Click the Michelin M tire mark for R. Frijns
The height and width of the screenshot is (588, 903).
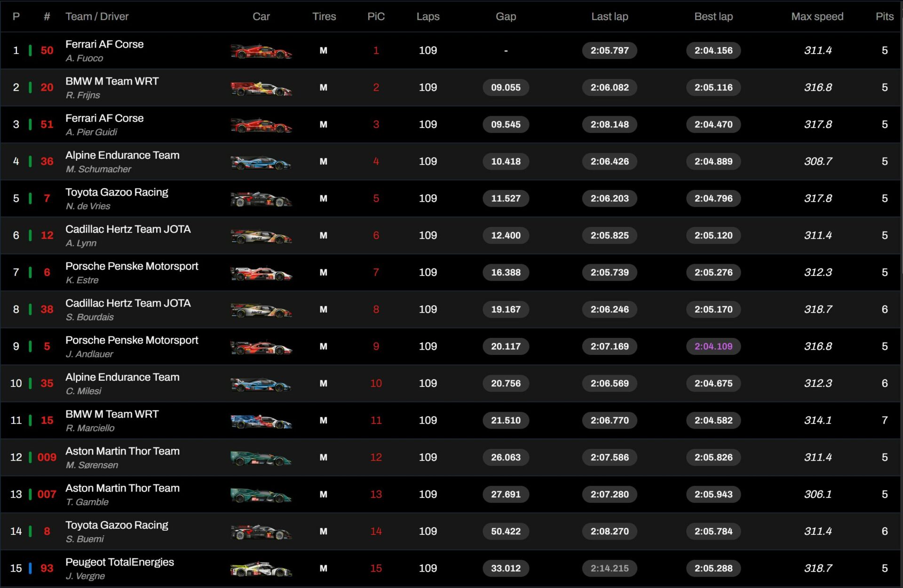(324, 87)
